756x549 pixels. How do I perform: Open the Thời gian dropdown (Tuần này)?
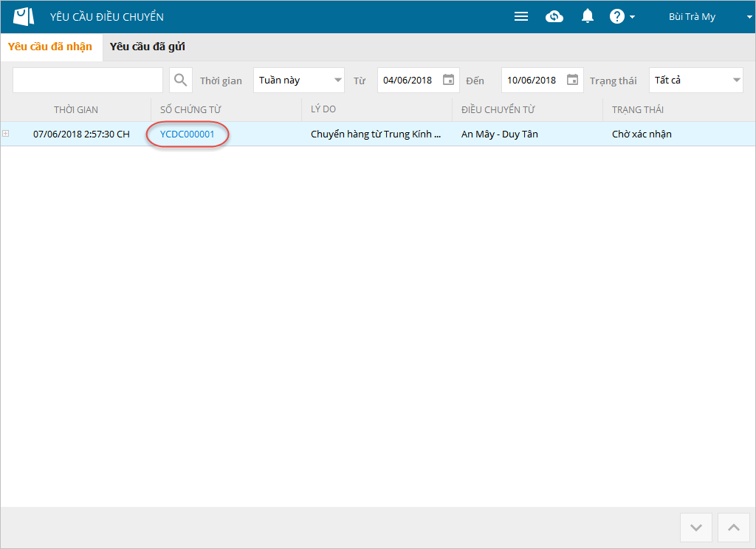click(298, 80)
